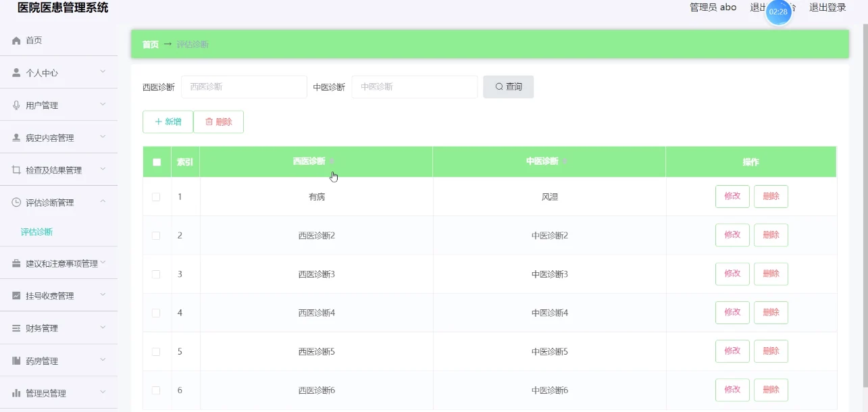Image resolution: width=868 pixels, height=412 pixels.
Task: Click the 查询 search button
Action: (x=508, y=86)
